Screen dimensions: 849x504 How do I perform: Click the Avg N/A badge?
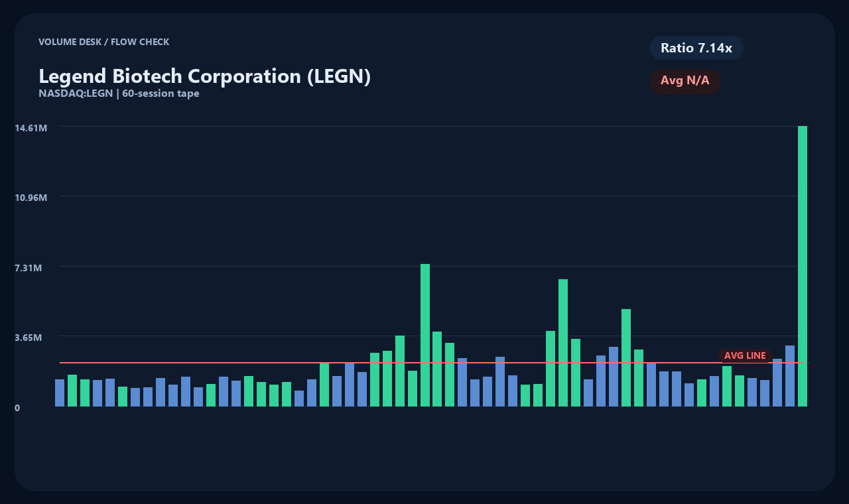tap(685, 81)
